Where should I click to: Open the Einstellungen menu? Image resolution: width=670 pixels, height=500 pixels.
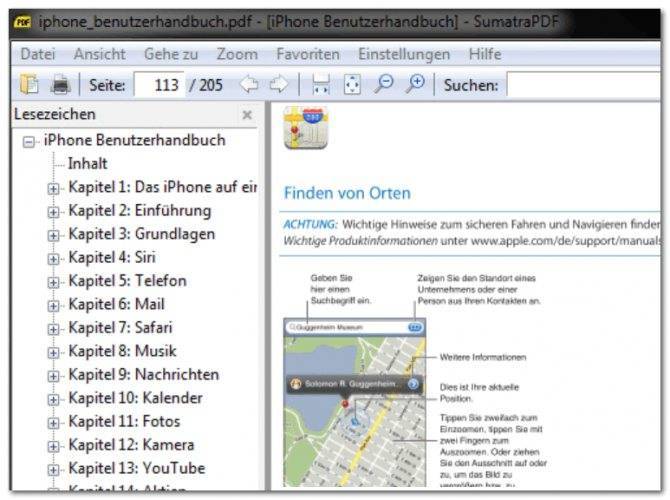(x=404, y=54)
